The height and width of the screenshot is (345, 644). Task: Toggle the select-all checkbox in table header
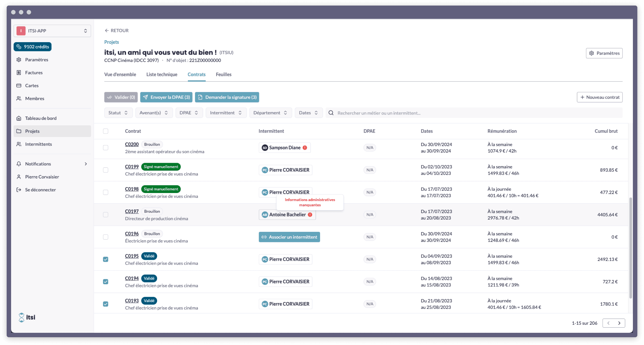coord(105,131)
